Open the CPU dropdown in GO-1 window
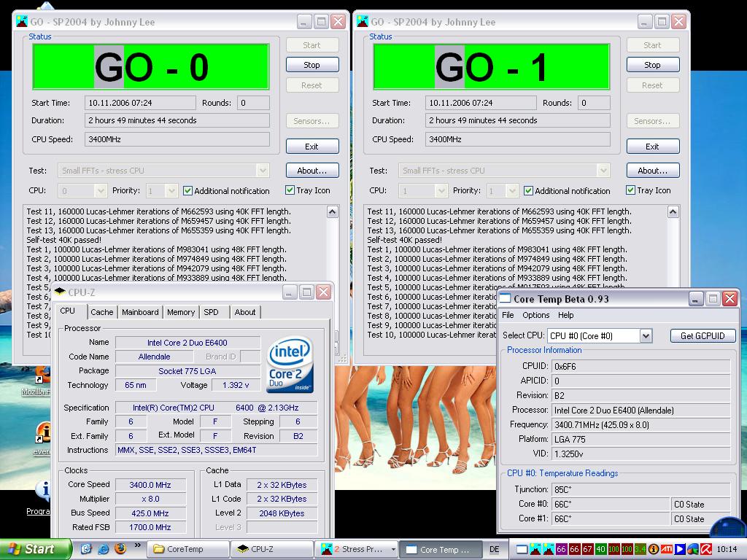Image resolution: width=747 pixels, height=560 pixels. coord(441,190)
